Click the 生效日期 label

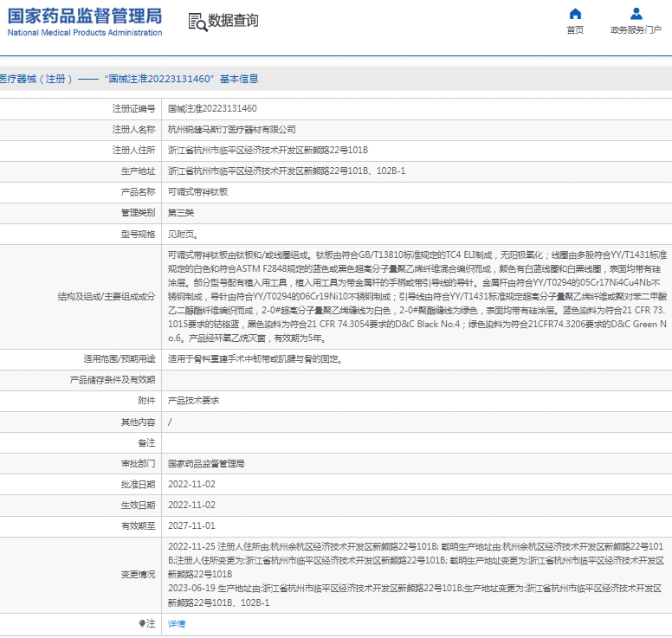(x=138, y=506)
